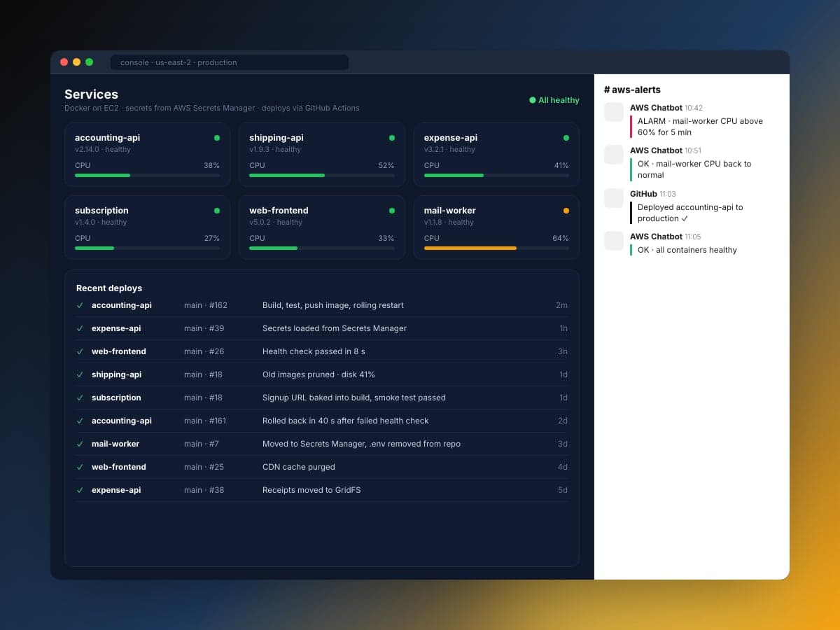Select 'CDN cache purged' deploy text
Image resolution: width=840 pixels, height=630 pixels.
299,467
